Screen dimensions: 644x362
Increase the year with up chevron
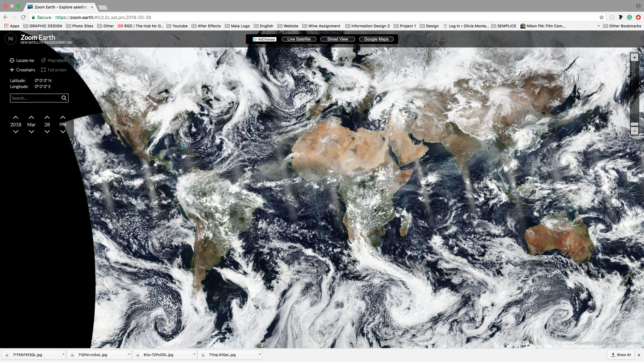click(16, 117)
